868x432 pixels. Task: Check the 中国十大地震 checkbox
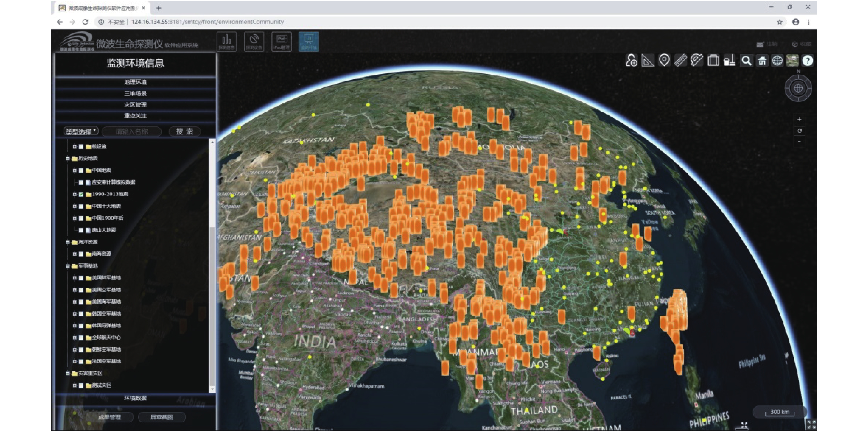[x=81, y=206]
